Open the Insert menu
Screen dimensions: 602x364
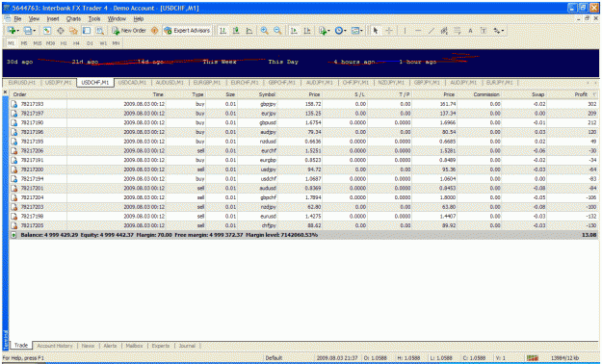coord(53,19)
